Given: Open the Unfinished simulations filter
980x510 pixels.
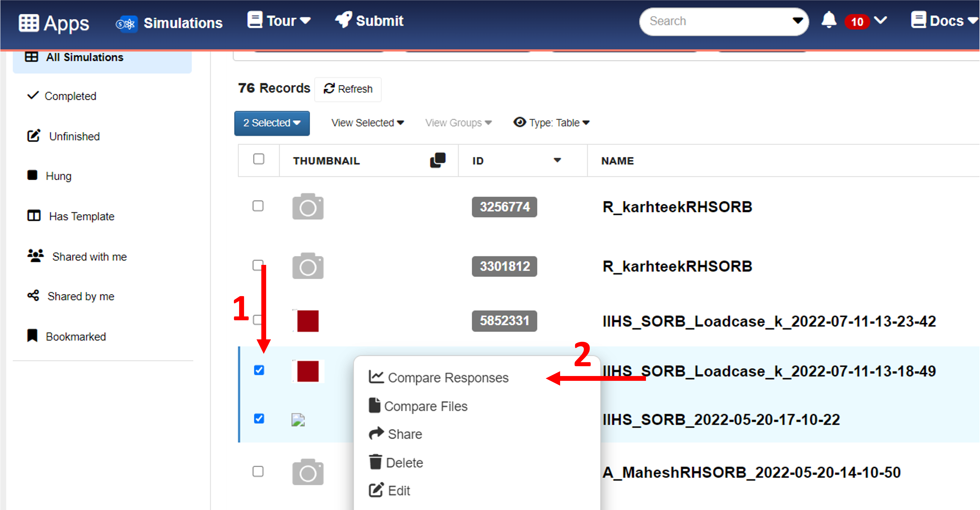Looking at the screenshot, I should pos(63,136).
